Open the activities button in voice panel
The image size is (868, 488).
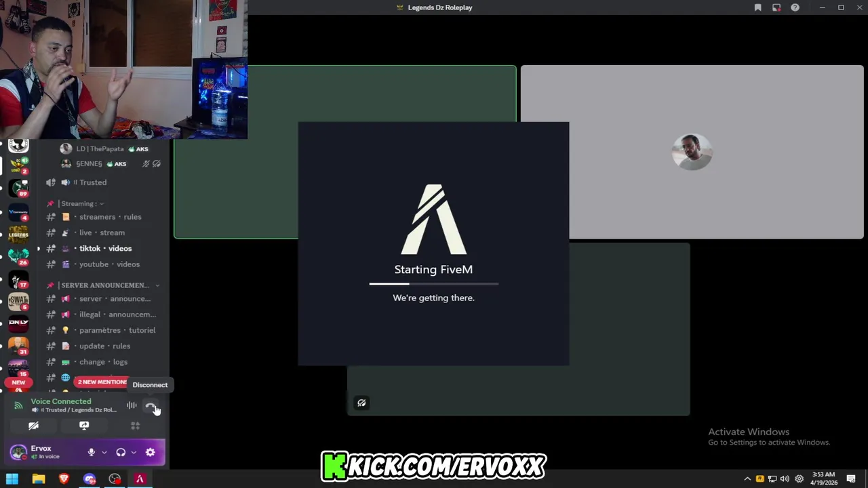[x=135, y=426]
